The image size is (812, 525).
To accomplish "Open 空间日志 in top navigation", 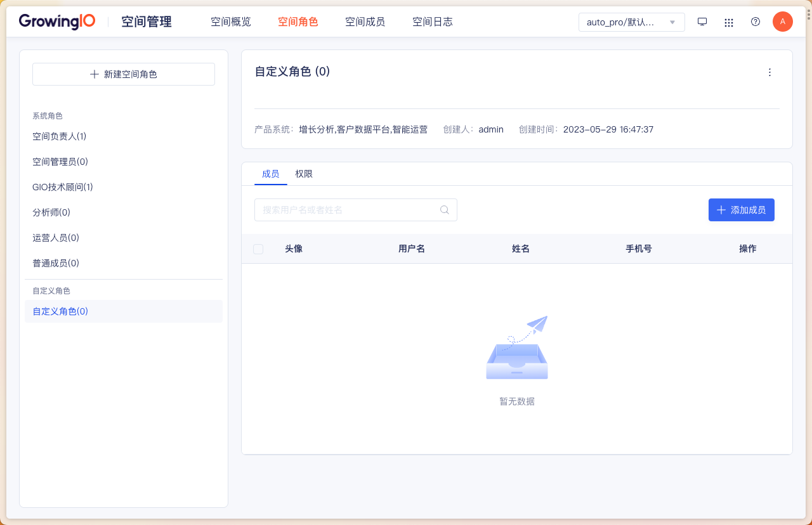I will (433, 22).
